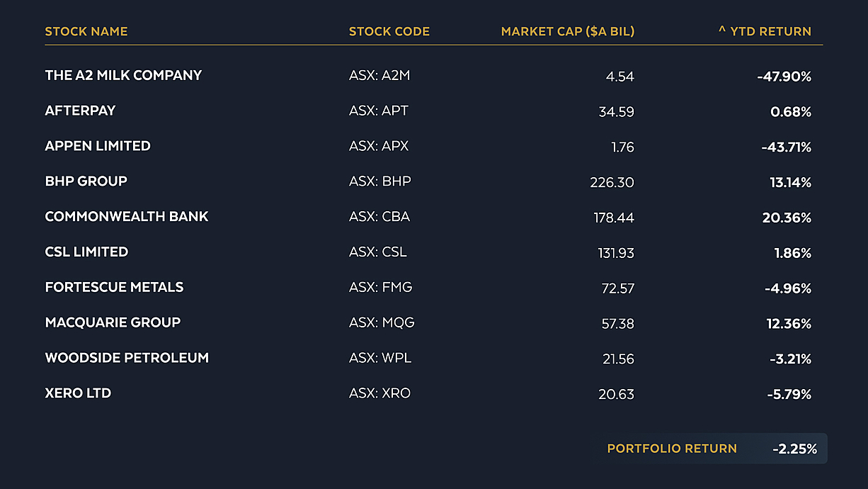Open XERO LTD stock entry
This screenshot has width=868, height=489.
pos(78,394)
